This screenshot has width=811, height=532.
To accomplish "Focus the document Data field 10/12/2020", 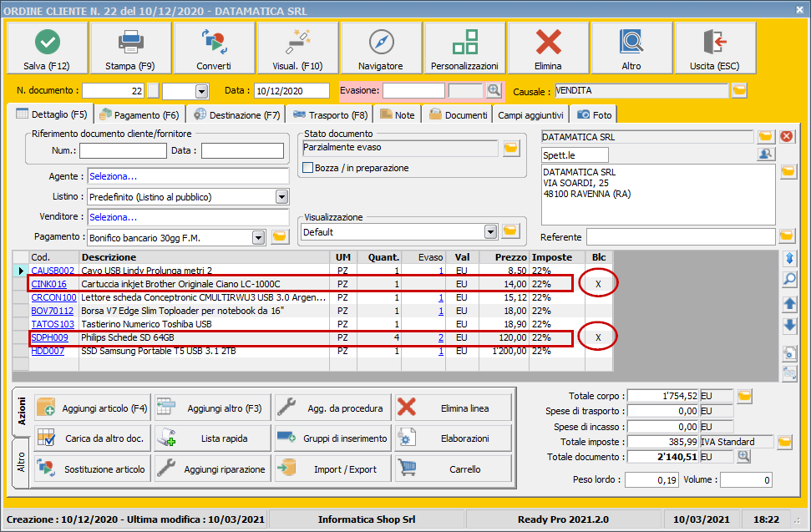I will [x=291, y=91].
